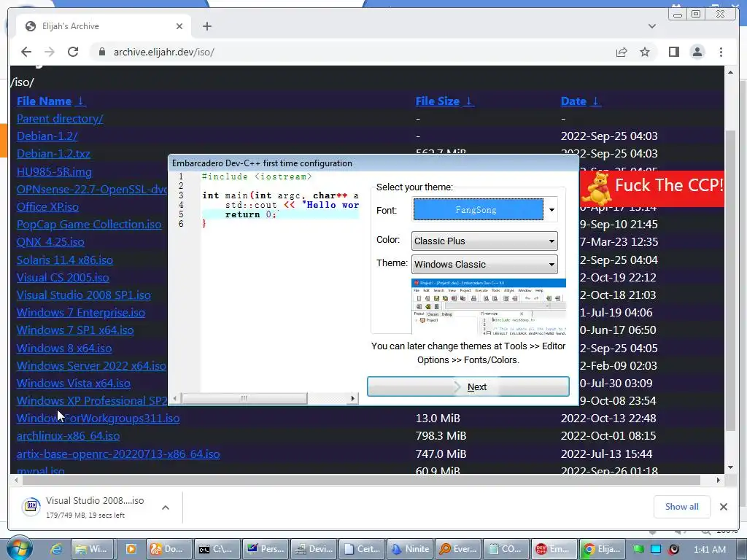Go back with the browser back arrow

[26, 52]
